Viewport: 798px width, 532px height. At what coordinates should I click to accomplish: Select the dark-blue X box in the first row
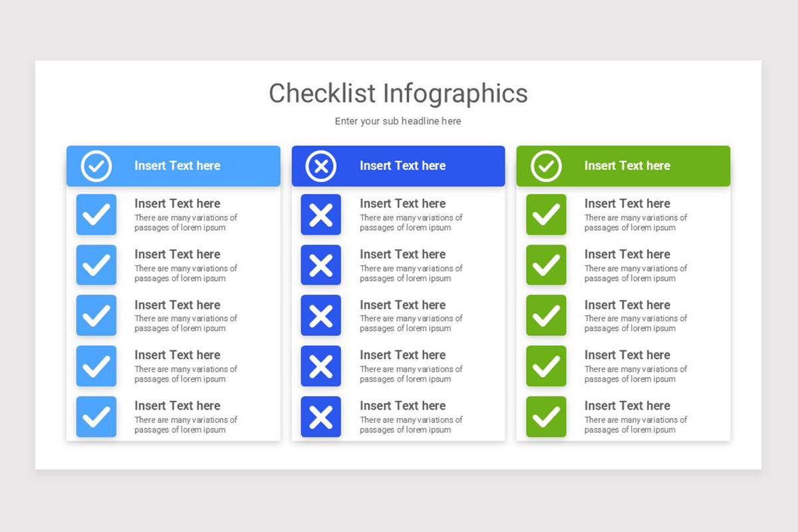coord(321,214)
